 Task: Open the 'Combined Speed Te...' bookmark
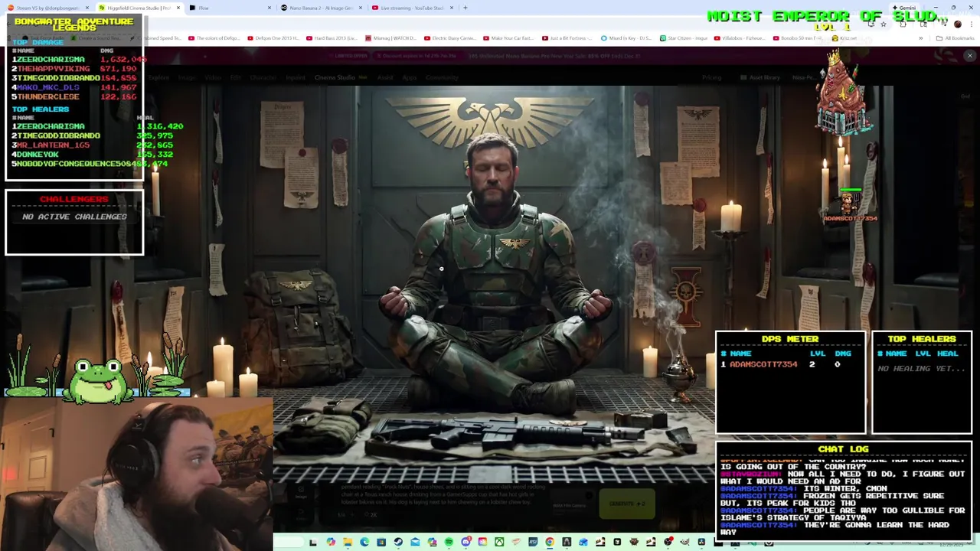[157, 38]
